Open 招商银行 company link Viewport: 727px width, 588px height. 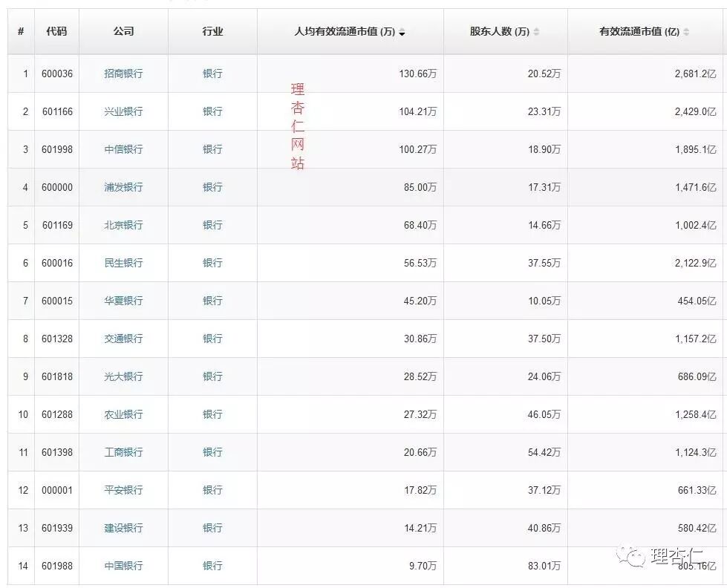123,73
